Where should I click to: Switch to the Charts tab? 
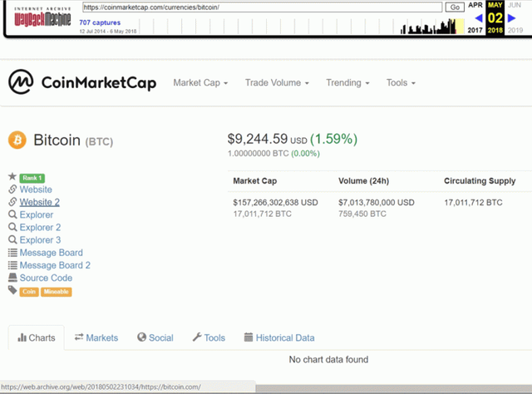[x=37, y=337]
